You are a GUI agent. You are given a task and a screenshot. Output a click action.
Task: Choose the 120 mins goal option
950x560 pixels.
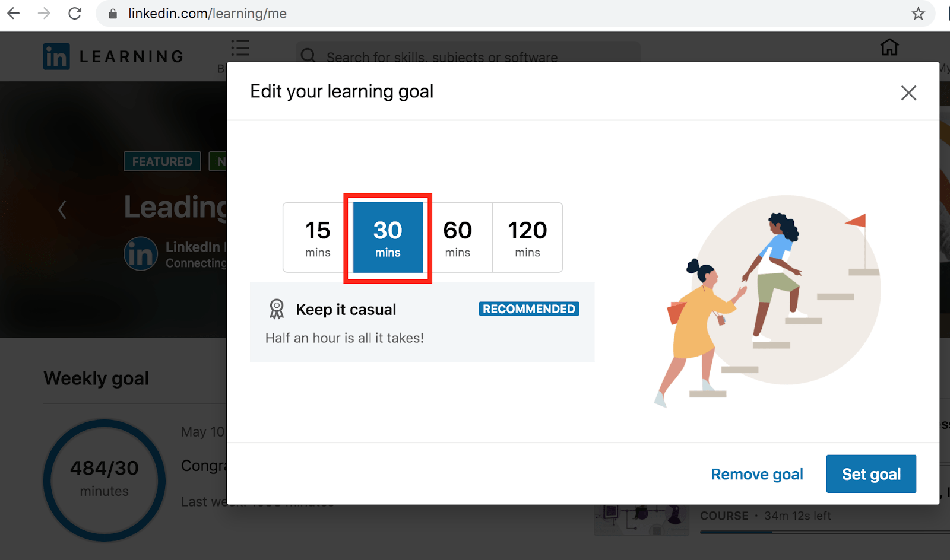coord(527,237)
